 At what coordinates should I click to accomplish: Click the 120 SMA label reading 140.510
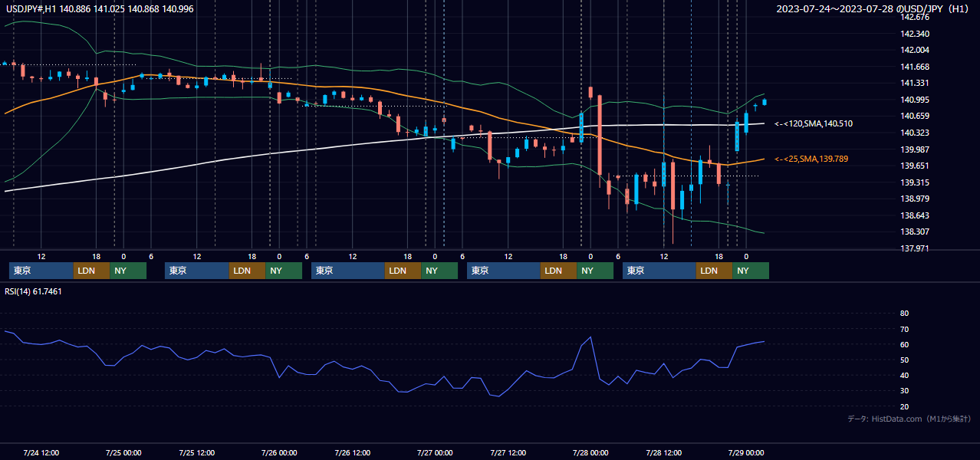point(814,123)
